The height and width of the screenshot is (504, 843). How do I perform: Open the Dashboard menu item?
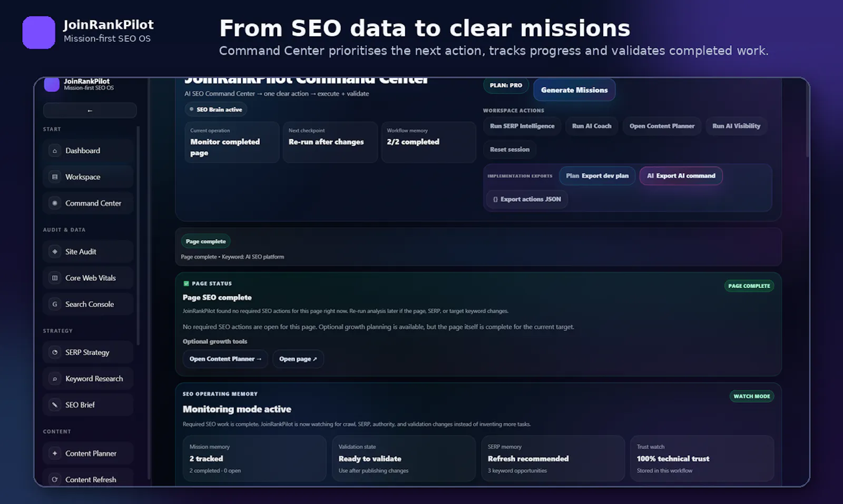tap(88, 151)
